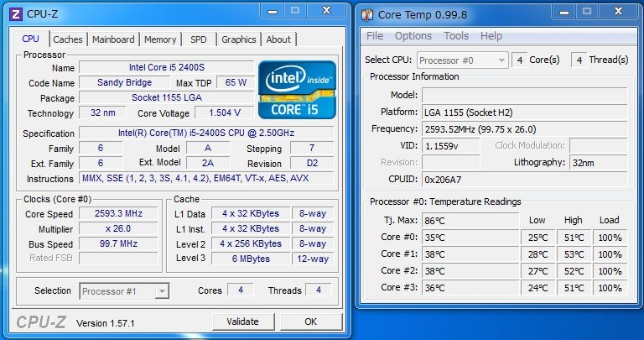Screen dimensions: 644x340
Task: Click the Technology value 32 nm
Action: click(102, 112)
